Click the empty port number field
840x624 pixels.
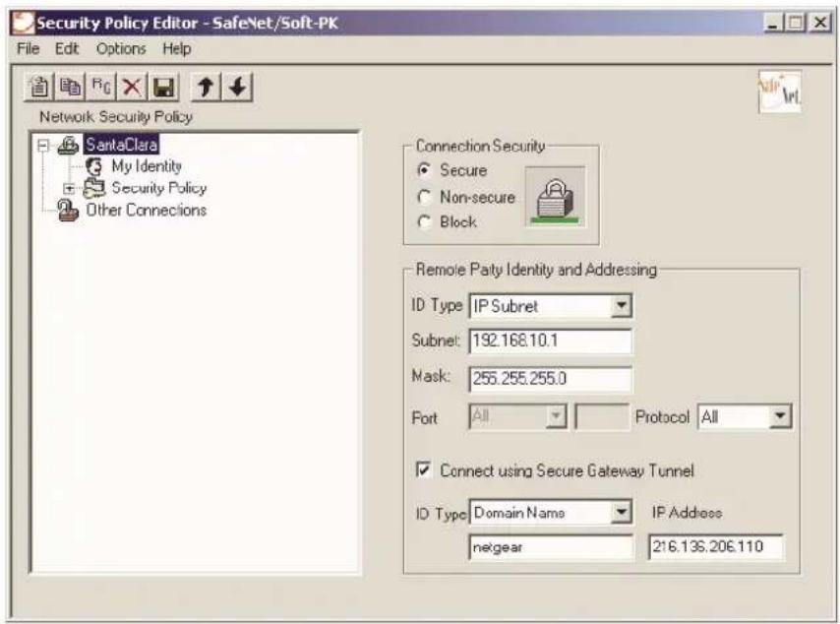(602, 416)
